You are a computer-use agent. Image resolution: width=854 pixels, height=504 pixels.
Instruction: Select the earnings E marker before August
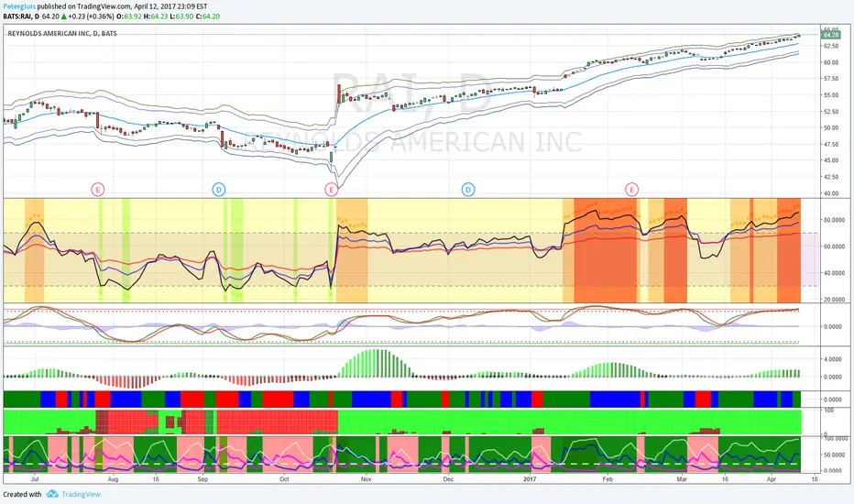[x=97, y=190]
